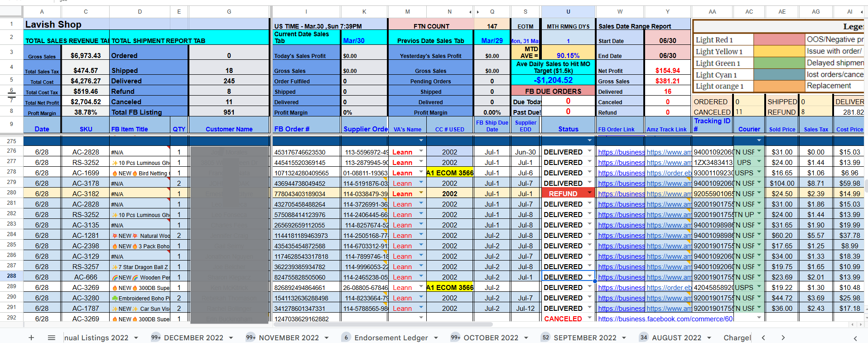Image resolution: width=868 pixels, height=343 pixels.
Task: Select the FTN COUNT value '147'
Action: (492, 26)
